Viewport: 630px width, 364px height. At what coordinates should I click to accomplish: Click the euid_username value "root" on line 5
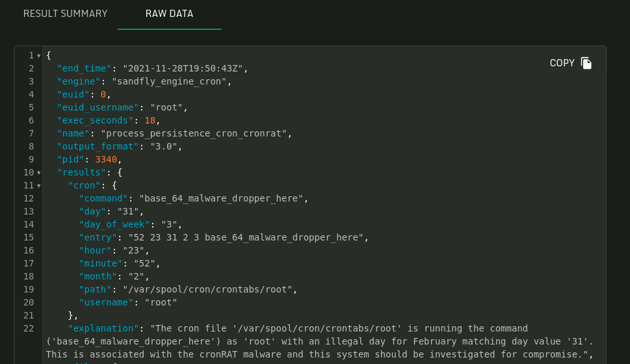click(x=166, y=107)
